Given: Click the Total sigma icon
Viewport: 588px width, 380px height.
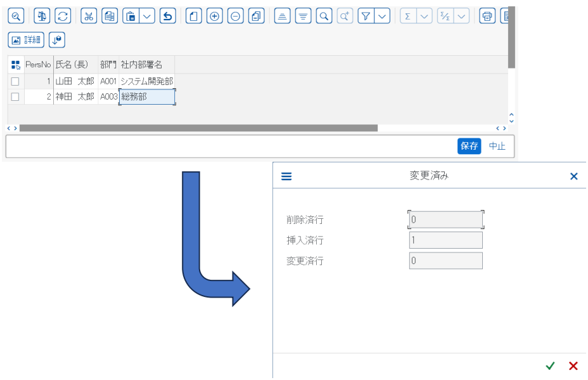Looking at the screenshot, I should pyautogui.click(x=408, y=16).
